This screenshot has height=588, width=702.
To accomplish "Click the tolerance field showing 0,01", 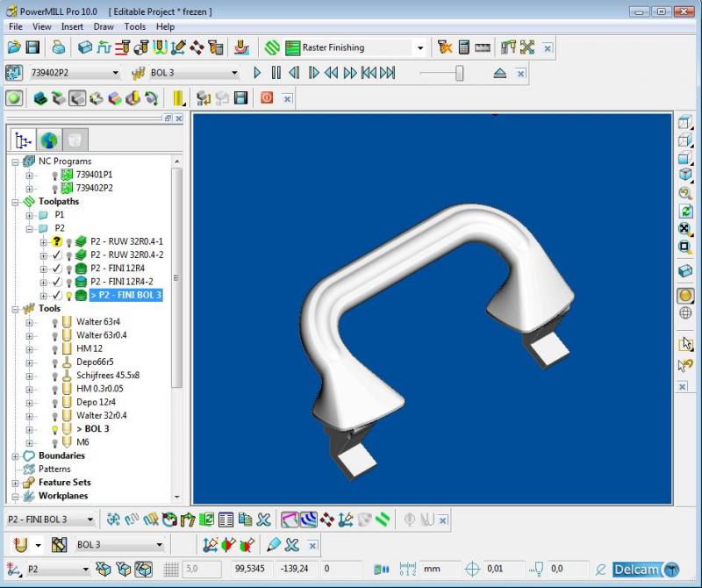I will [503, 570].
